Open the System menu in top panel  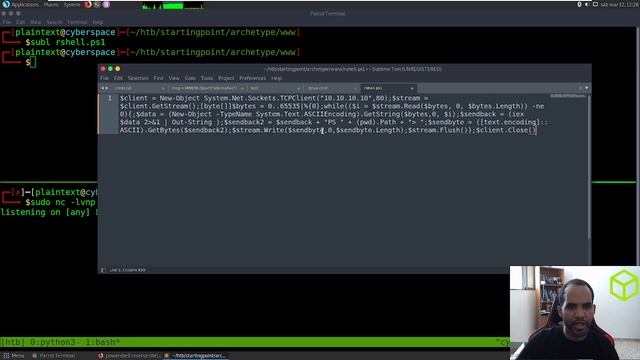coord(71,4)
